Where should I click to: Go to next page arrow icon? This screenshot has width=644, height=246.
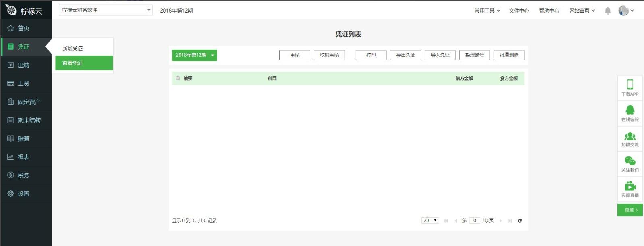pyautogui.click(x=500, y=221)
